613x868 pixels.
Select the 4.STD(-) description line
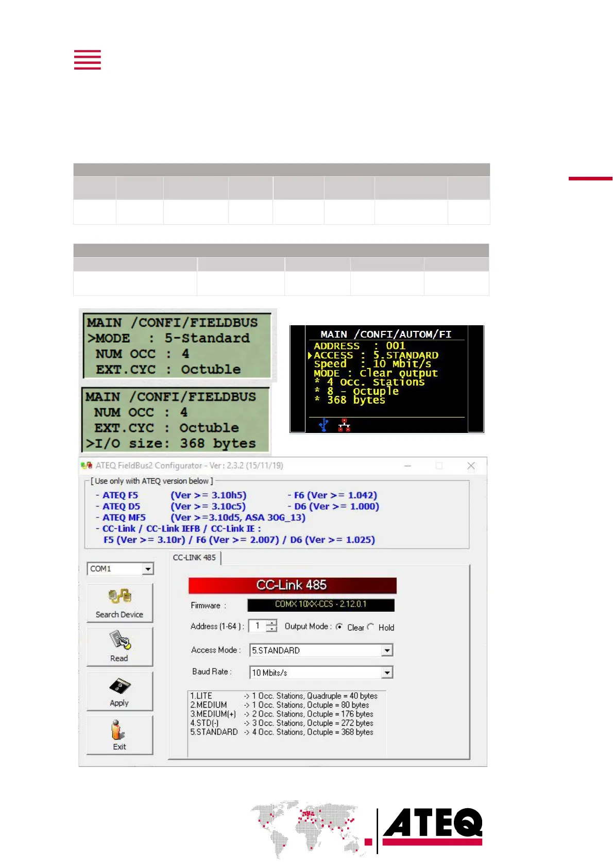click(x=282, y=723)
